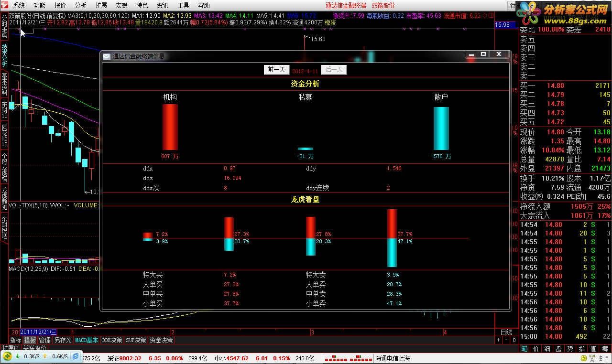Select the 筹 tab in quote panel

click(605, 349)
